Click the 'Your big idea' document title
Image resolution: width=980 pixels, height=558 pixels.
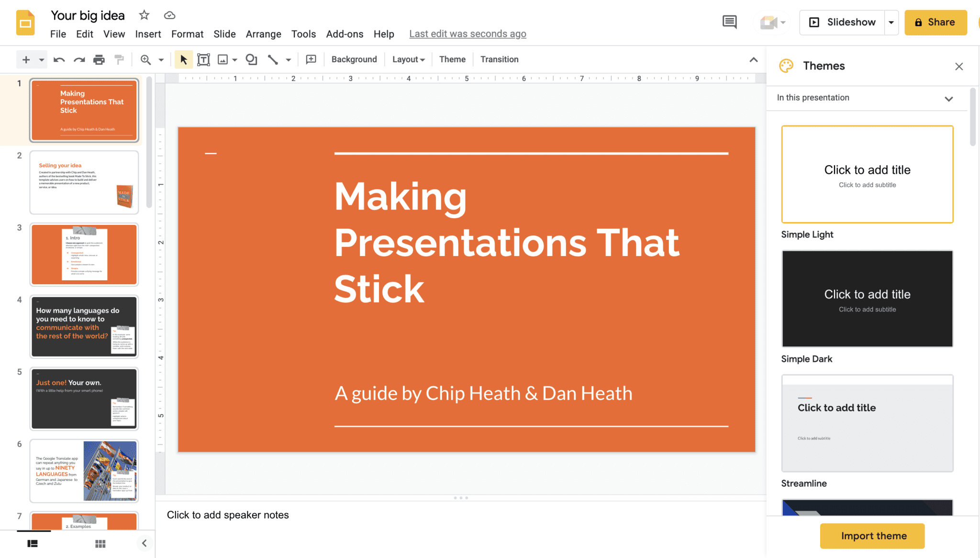[88, 16]
